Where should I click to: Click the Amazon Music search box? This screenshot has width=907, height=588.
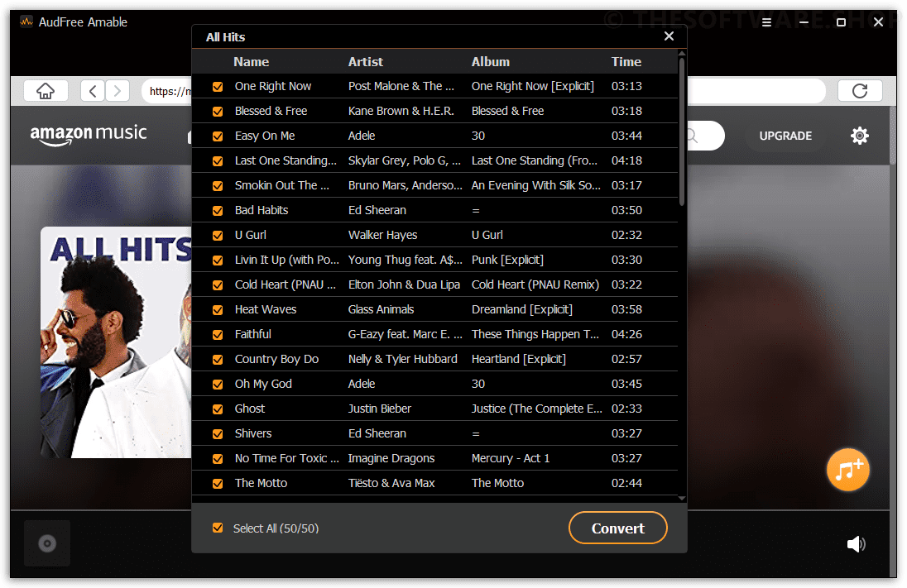point(706,136)
